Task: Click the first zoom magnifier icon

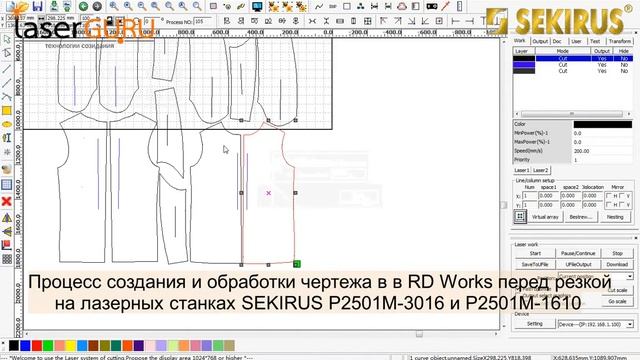Action: click(114, 6)
